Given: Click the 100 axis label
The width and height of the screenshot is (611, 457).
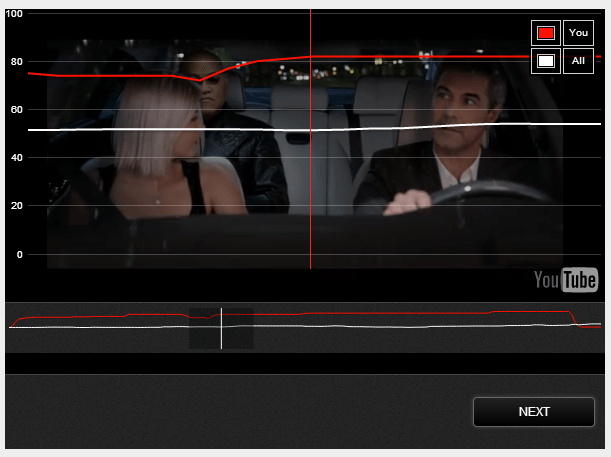Looking at the screenshot, I should pos(14,14).
